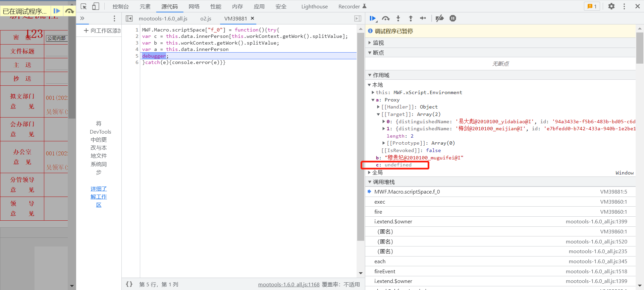Toggle deactivate breakpoints icon
This screenshot has width=644, height=290.
[439, 18]
